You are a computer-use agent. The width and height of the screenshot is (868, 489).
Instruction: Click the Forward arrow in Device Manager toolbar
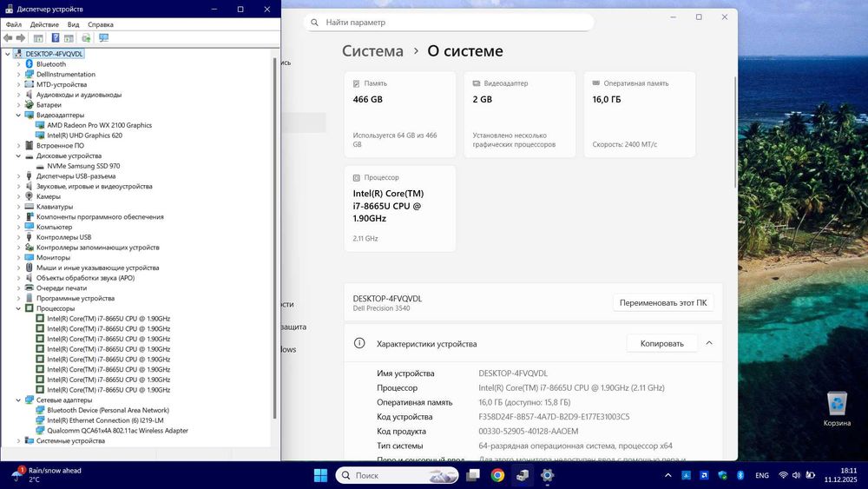[21, 37]
